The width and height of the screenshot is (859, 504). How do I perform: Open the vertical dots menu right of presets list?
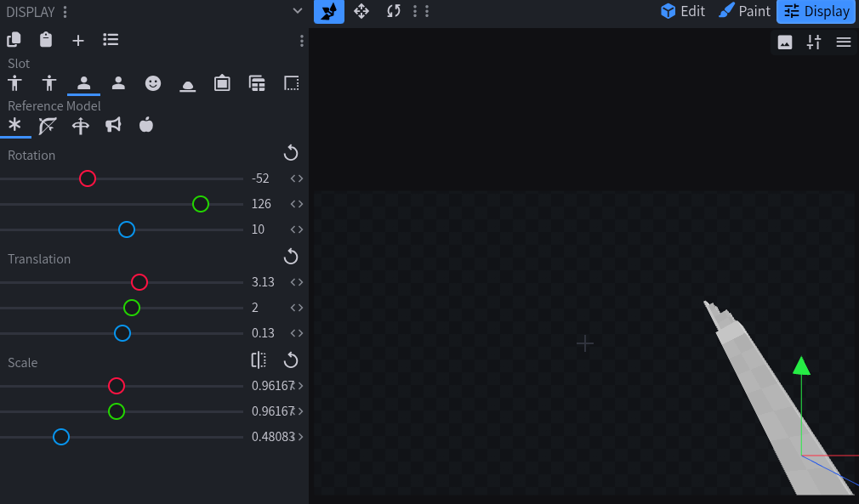pyautogui.click(x=302, y=41)
